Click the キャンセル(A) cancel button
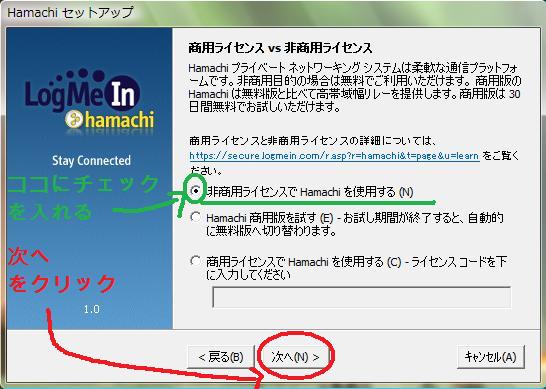 point(490,357)
